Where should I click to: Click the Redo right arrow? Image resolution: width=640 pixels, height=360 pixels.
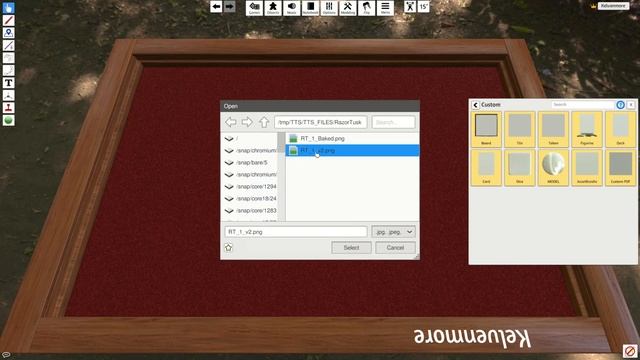click(230, 7)
